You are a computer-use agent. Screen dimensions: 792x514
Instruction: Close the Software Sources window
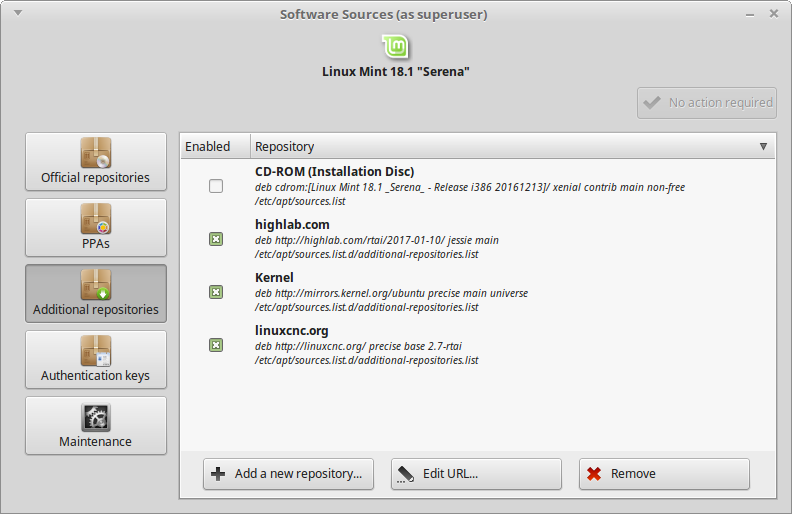pyautogui.click(x=774, y=14)
